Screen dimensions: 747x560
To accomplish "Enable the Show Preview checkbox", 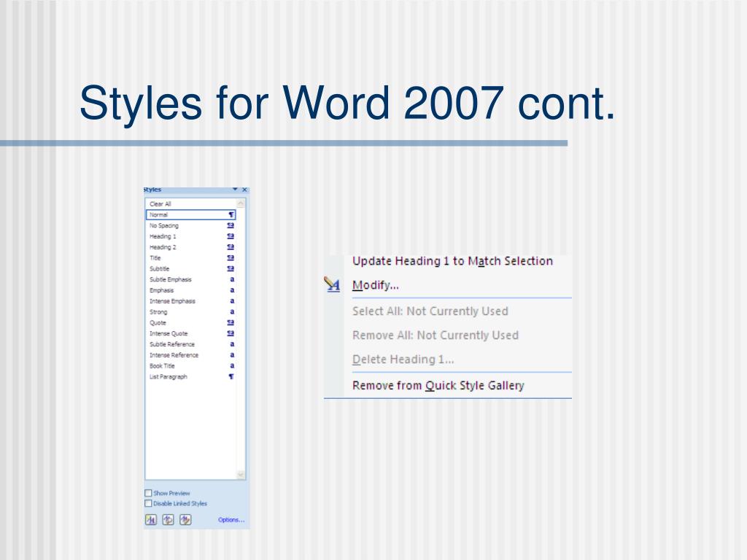I will click(x=148, y=493).
